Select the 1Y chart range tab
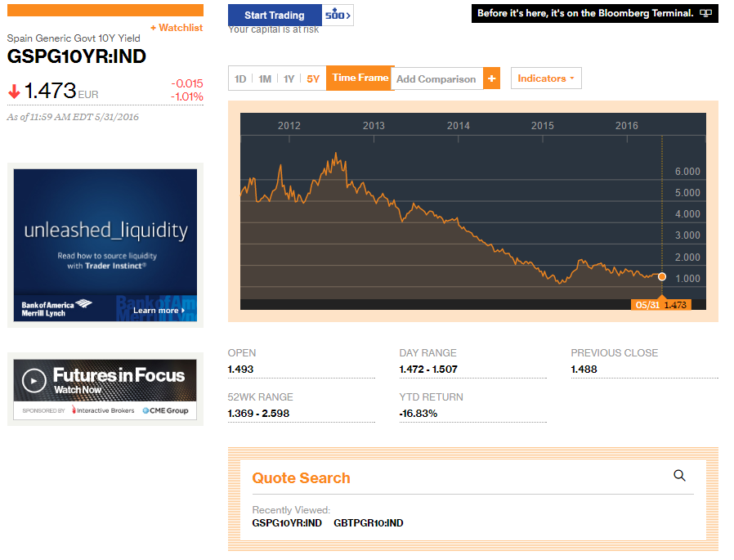Screen dimensions: 734x560 click(x=289, y=78)
